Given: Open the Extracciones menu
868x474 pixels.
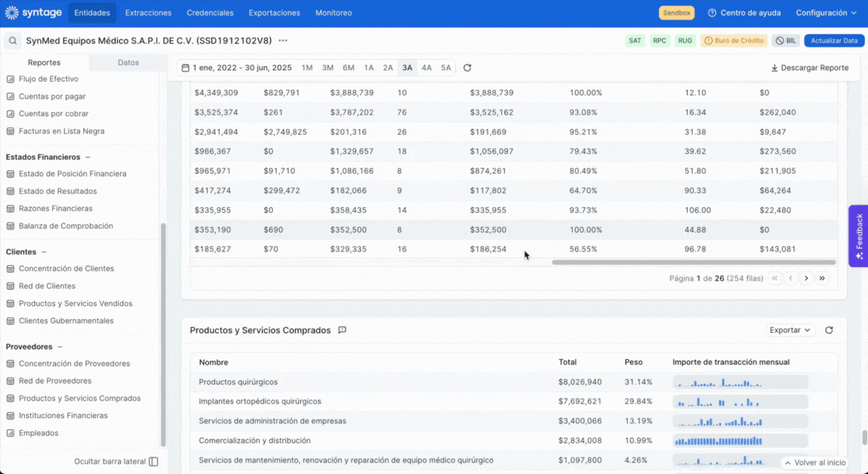Looking at the screenshot, I should [149, 13].
